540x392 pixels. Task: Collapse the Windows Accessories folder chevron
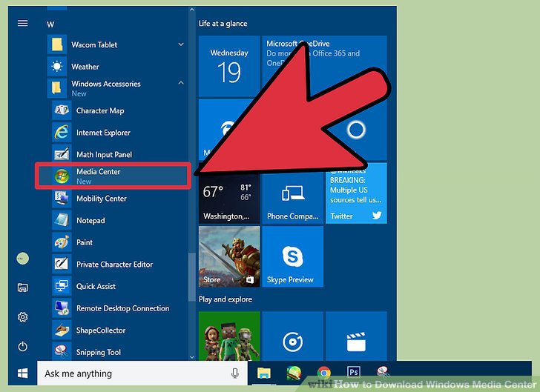tap(181, 83)
